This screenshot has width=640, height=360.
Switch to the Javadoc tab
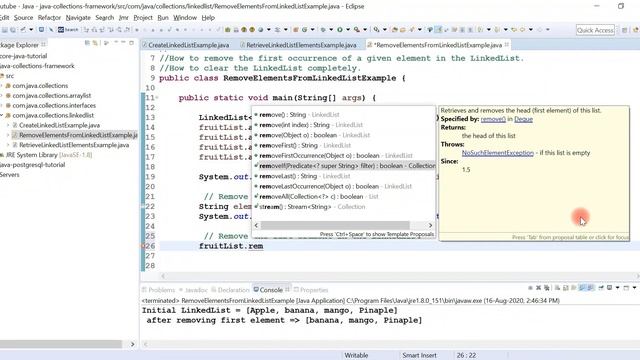tap(193, 290)
